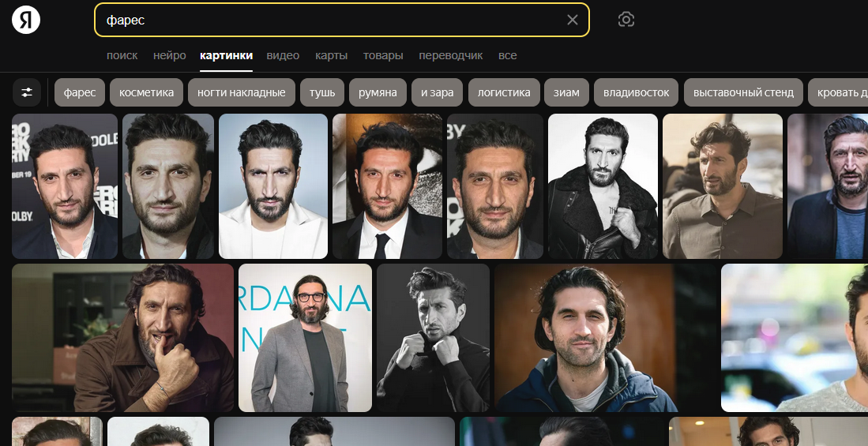
Task: Open black-and-white photo with shearling jacket
Action: (603, 186)
